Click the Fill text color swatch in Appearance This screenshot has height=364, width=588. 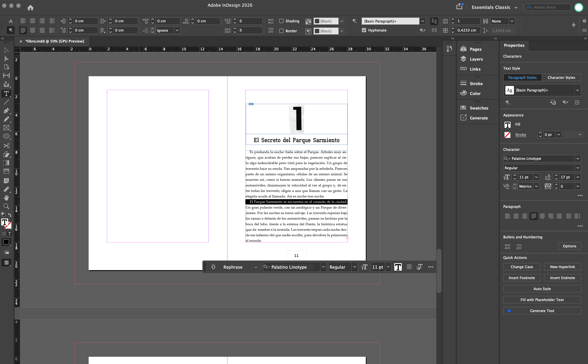point(507,124)
